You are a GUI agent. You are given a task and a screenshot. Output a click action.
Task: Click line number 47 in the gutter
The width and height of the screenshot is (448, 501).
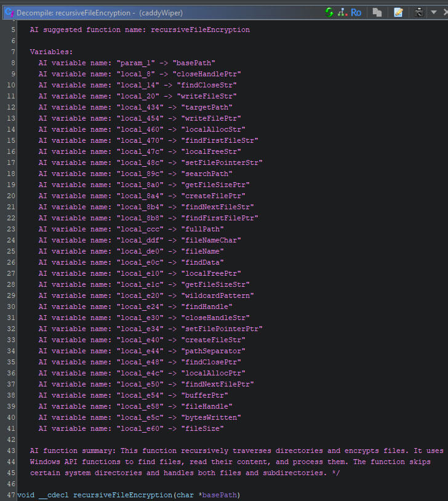[11, 495]
